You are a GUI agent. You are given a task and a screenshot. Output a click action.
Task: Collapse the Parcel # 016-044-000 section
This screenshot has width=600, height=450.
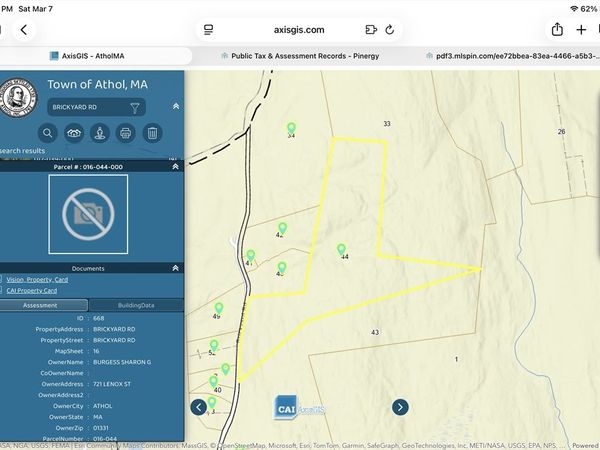coord(176,167)
